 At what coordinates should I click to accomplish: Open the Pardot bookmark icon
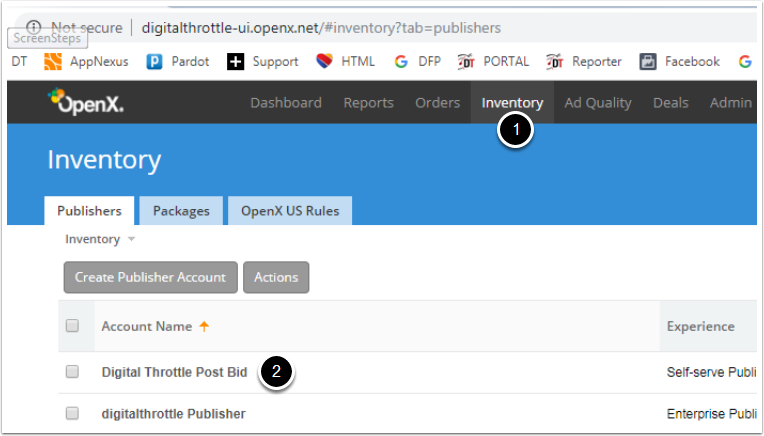pyautogui.click(x=154, y=62)
